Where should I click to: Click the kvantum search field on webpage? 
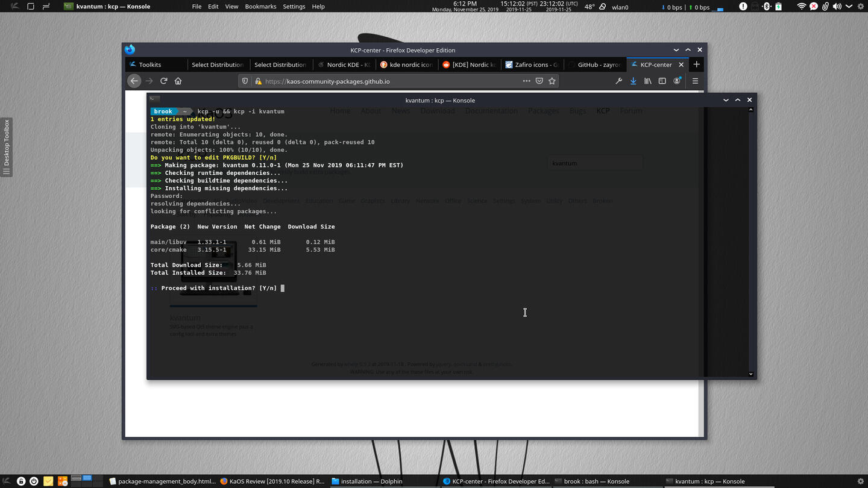point(595,163)
